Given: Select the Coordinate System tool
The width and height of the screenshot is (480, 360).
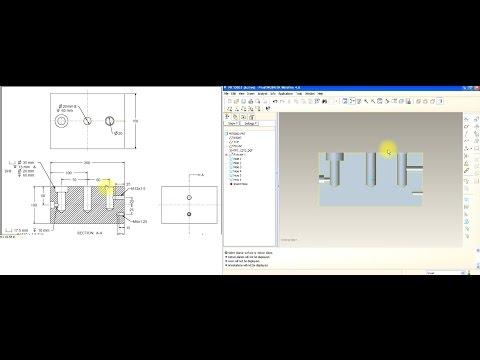Looking at the screenshot, I should coord(466,156).
